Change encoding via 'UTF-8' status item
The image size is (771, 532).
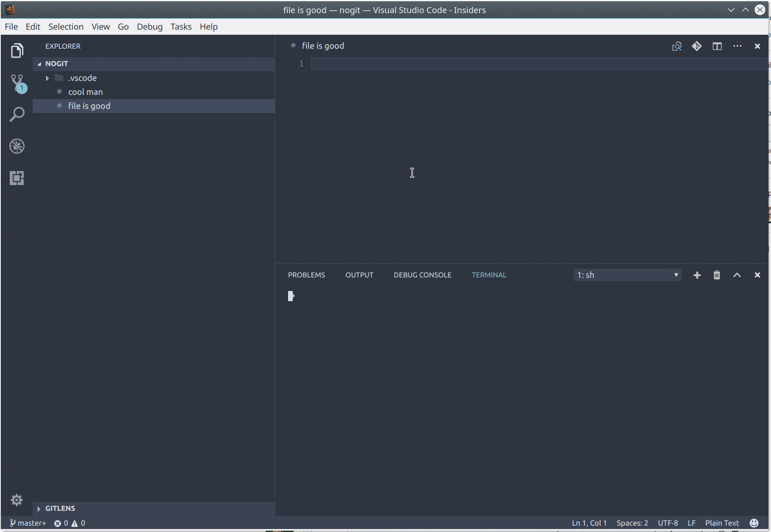coord(668,523)
